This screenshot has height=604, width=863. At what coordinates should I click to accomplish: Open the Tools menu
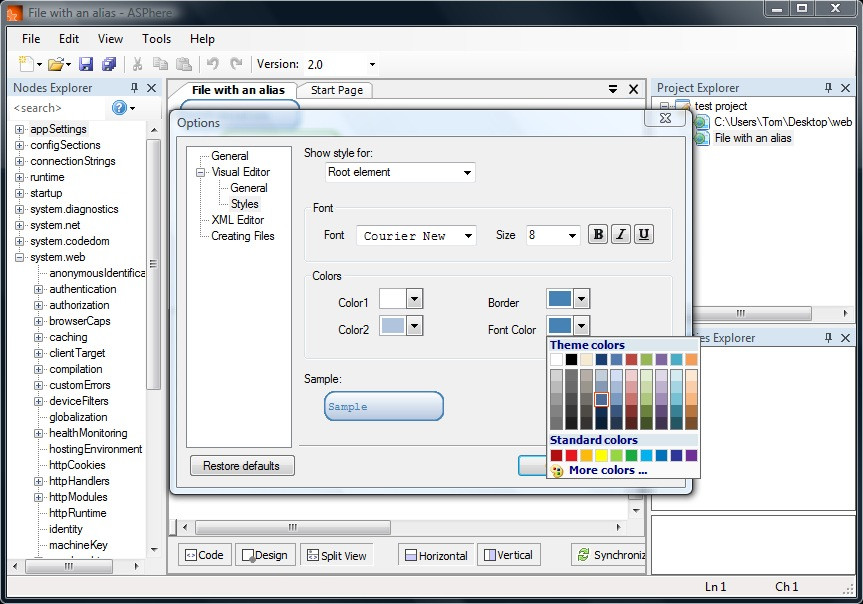156,39
